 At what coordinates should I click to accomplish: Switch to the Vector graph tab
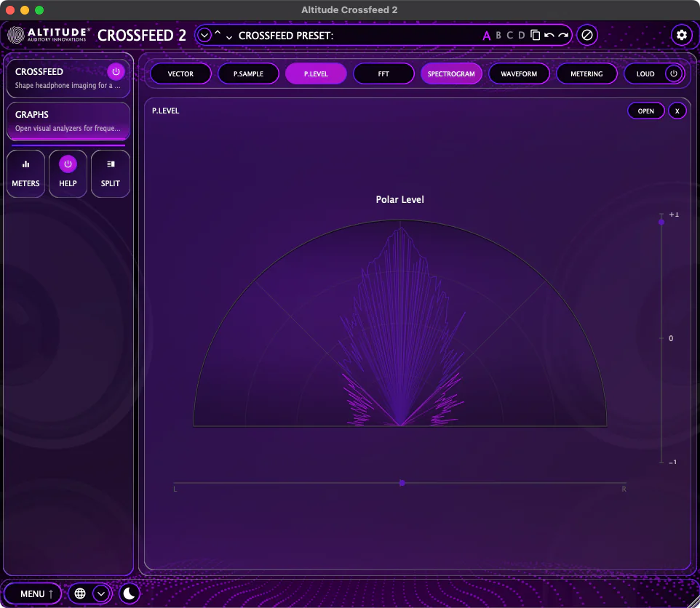pyautogui.click(x=180, y=73)
